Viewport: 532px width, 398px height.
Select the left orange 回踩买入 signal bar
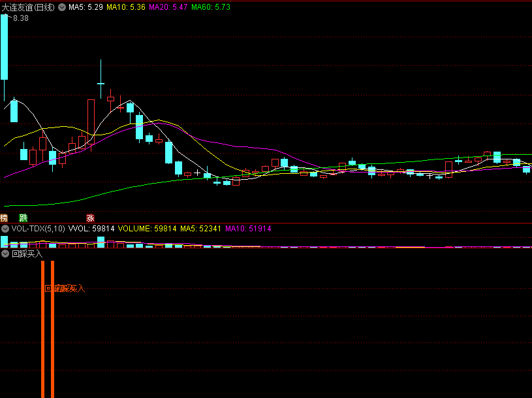[42, 329]
